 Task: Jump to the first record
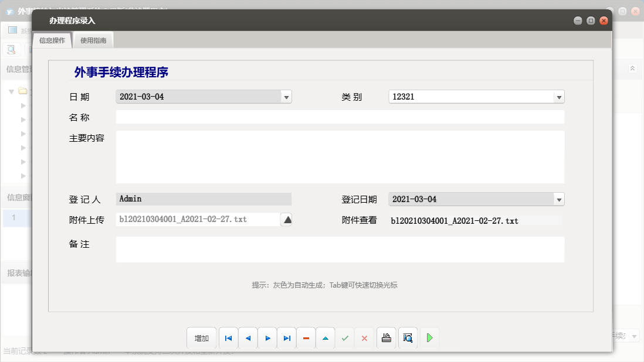tap(228, 338)
